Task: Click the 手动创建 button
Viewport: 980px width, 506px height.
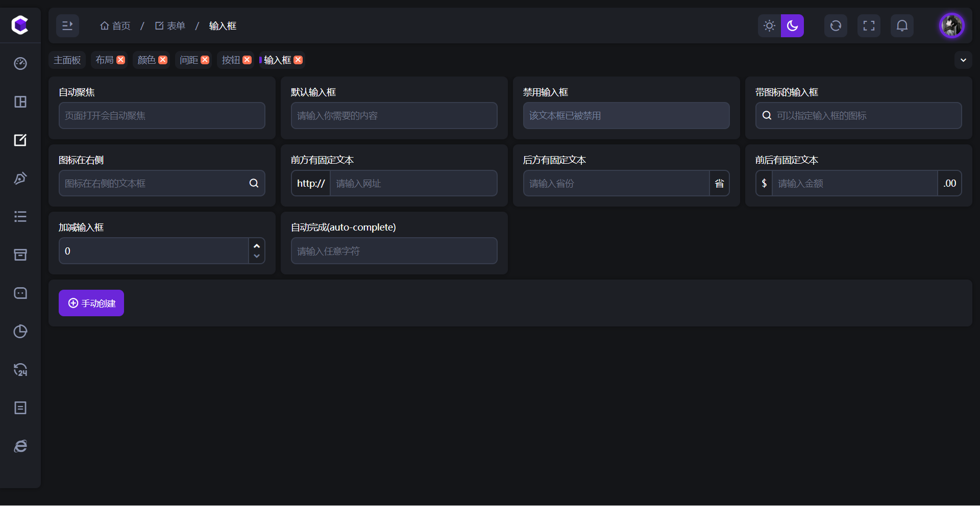Action: pyautogui.click(x=91, y=303)
